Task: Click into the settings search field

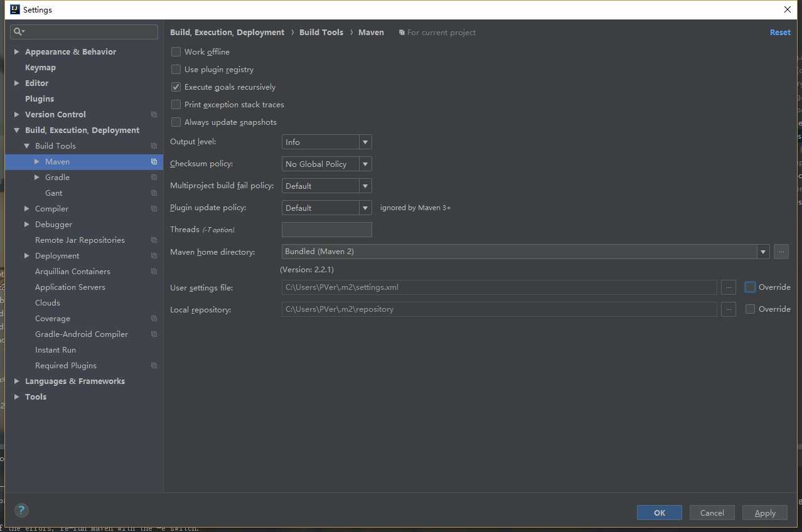Action: point(84,31)
